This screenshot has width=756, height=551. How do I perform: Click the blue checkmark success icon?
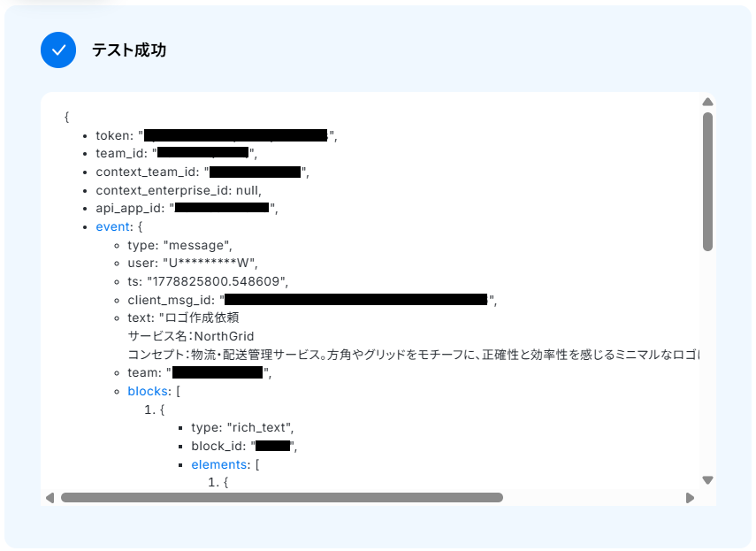[x=58, y=50]
